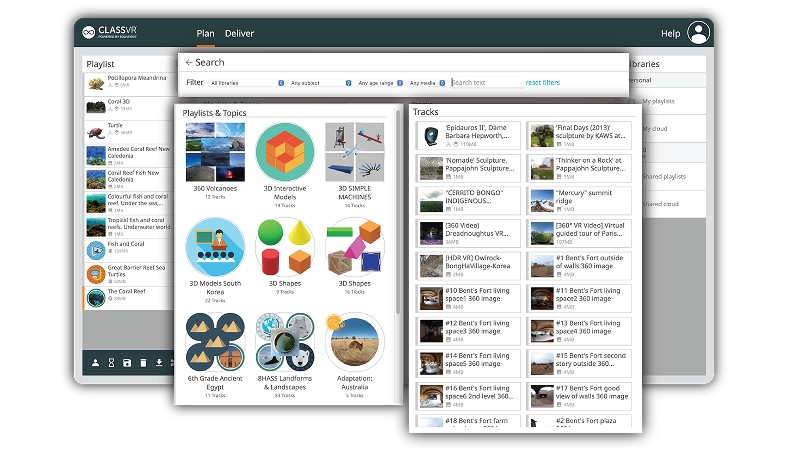The width and height of the screenshot is (788, 450).
Task: Click the hourglass icon in playlist toolbar
Action: click(112, 363)
